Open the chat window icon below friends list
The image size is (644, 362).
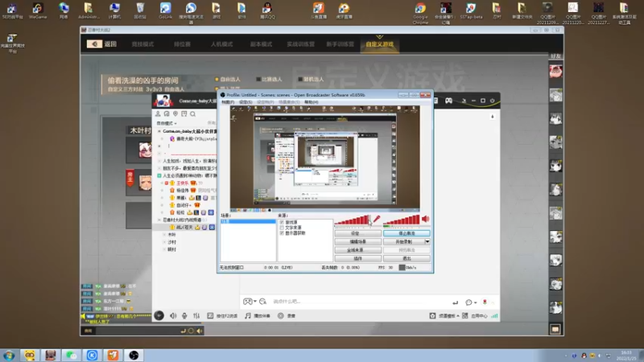tap(555, 329)
